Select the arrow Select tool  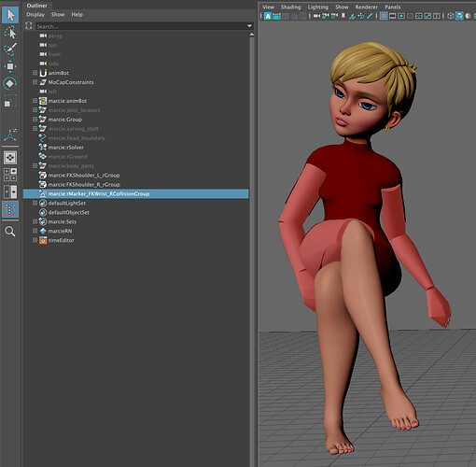[10, 15]
